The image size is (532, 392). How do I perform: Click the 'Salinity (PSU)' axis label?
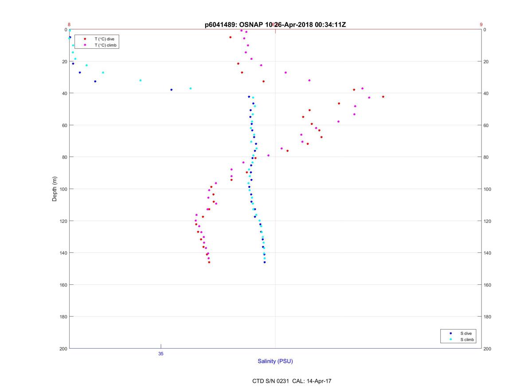275,361
